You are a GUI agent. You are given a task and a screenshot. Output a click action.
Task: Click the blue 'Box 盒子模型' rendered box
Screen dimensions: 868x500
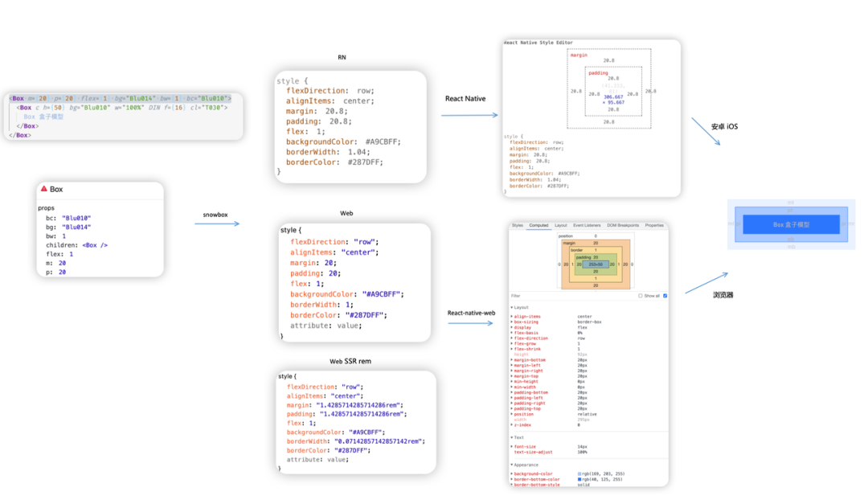point(791,225)
